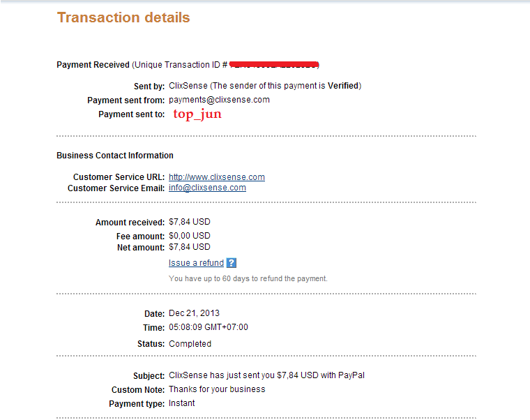Select the Fee amount $0,00 USD value

[x=189, y=236]
